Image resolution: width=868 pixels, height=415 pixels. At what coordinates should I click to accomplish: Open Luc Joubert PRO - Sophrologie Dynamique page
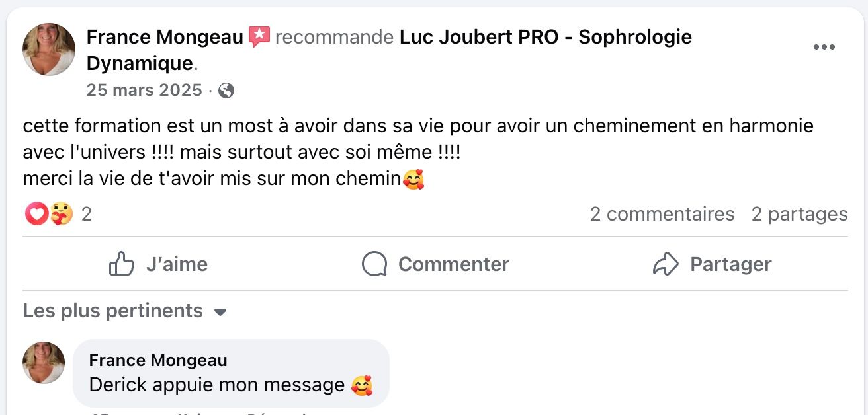tap(545, 38)
